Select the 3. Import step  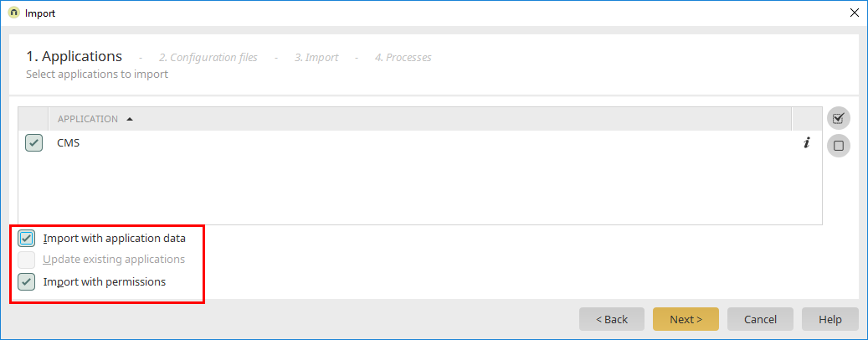(316, 58)
